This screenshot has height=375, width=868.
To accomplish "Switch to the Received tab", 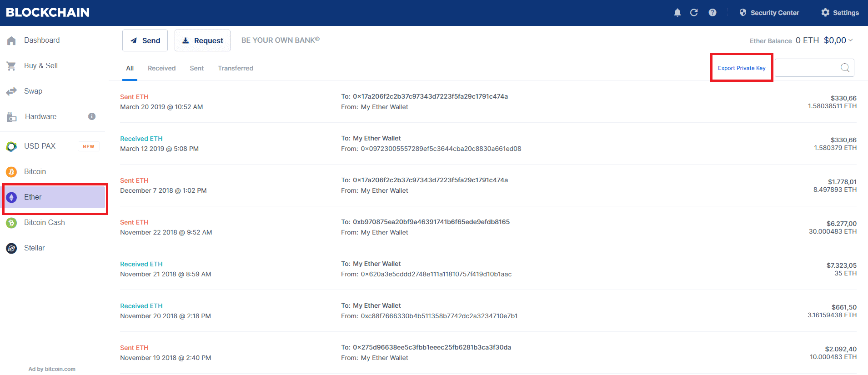I will [161, 68].
